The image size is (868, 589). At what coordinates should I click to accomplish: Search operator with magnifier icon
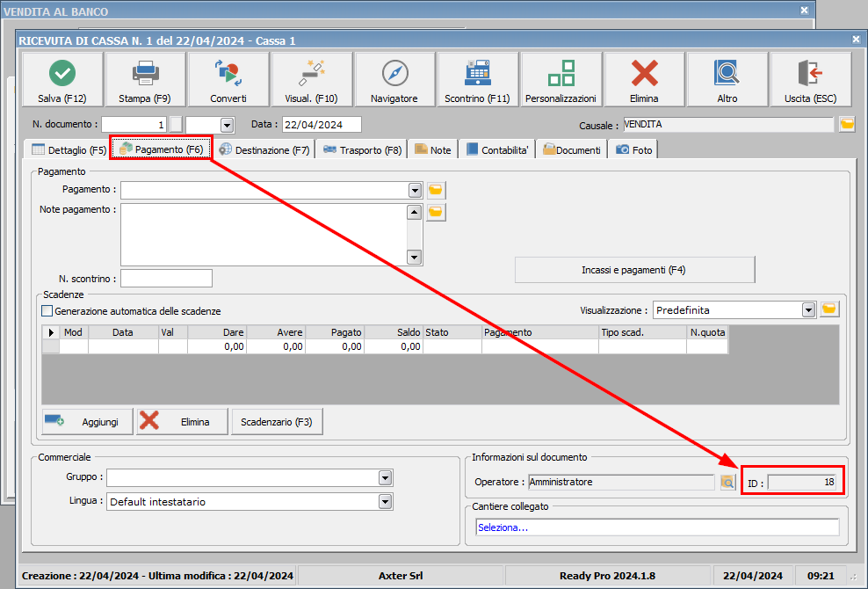[727, 482]
